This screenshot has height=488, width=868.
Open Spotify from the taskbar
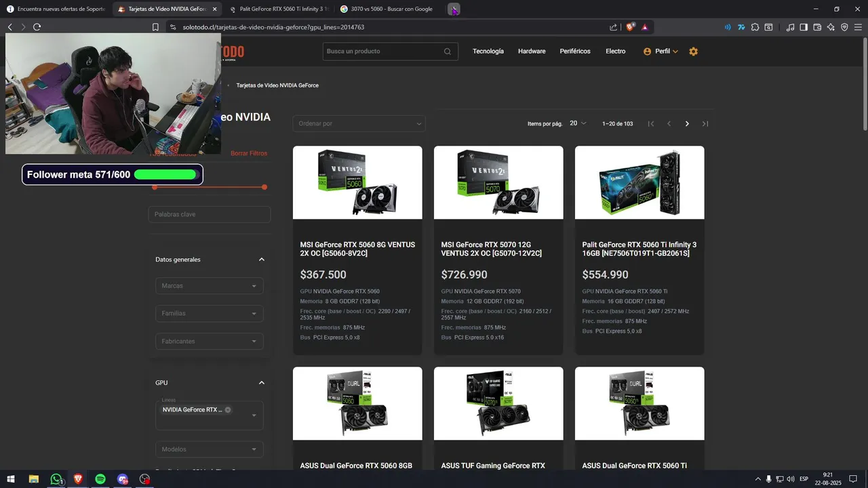100,479
